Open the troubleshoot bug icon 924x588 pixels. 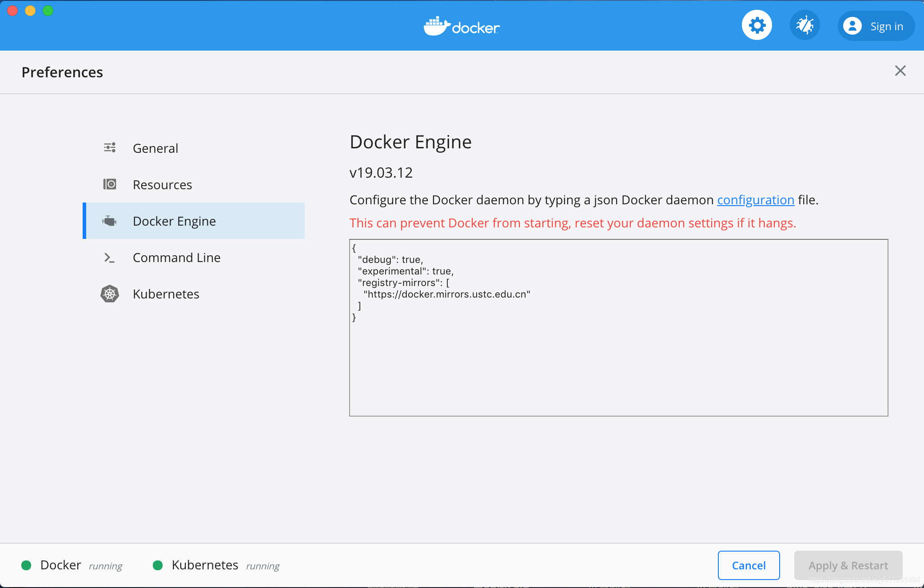[805, 25]
